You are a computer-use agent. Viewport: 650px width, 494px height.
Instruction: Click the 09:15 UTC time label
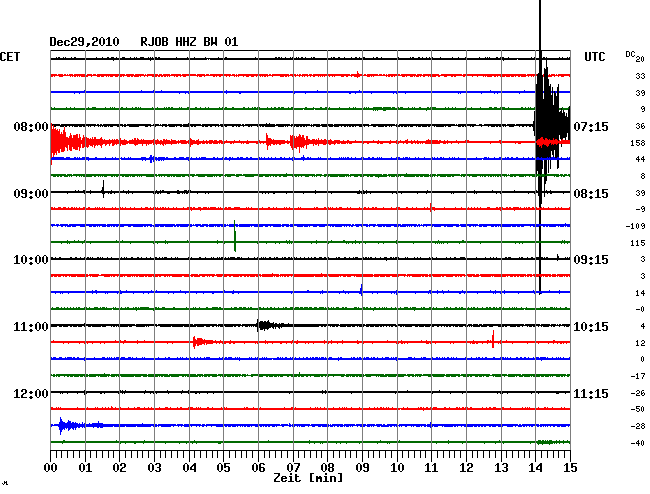[591, 260]
